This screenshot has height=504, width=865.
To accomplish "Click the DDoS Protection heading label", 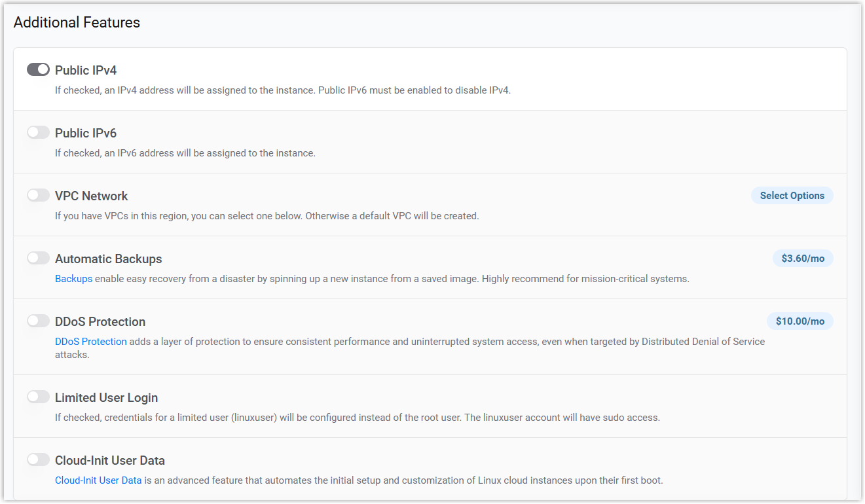I will click(100, 321).
